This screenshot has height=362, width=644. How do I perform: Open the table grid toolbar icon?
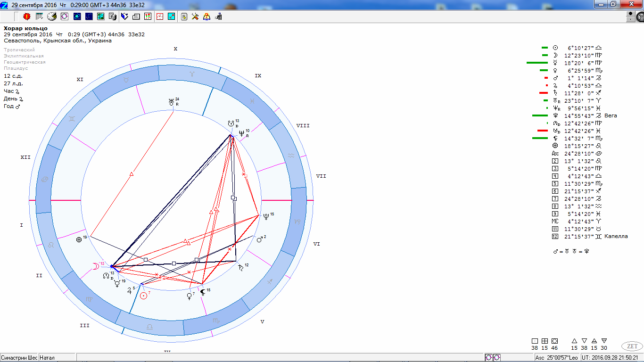(x=40, y=16)
